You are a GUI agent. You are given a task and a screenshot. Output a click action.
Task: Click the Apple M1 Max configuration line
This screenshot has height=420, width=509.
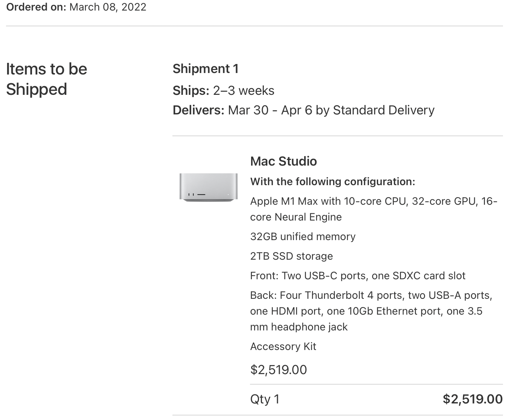pos(374,209)
